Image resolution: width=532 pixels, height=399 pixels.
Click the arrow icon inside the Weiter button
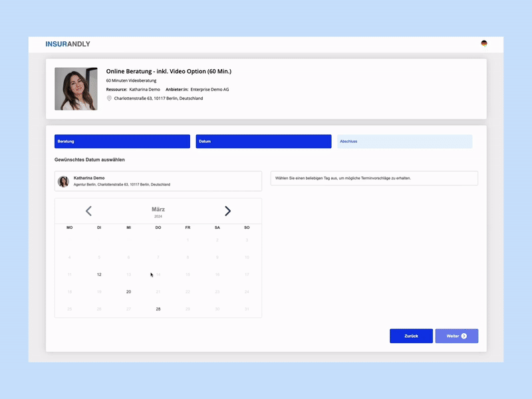click(x=465, y=336)
